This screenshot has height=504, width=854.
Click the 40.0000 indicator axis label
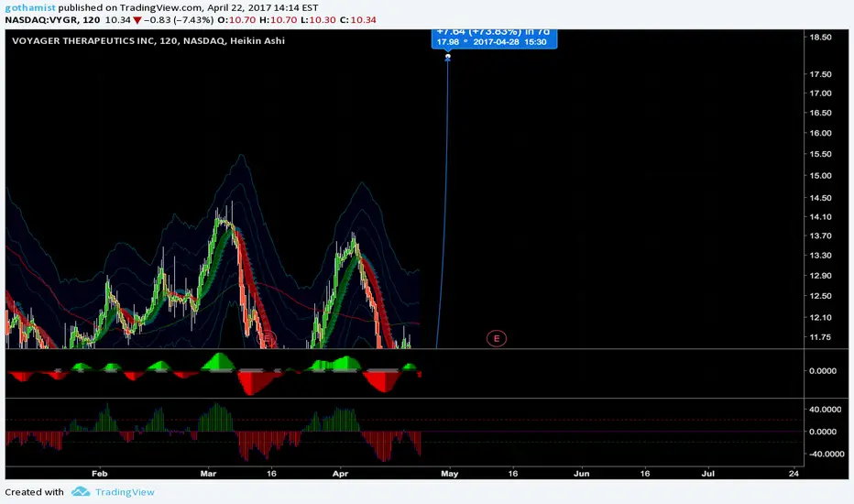pos(825,410)
